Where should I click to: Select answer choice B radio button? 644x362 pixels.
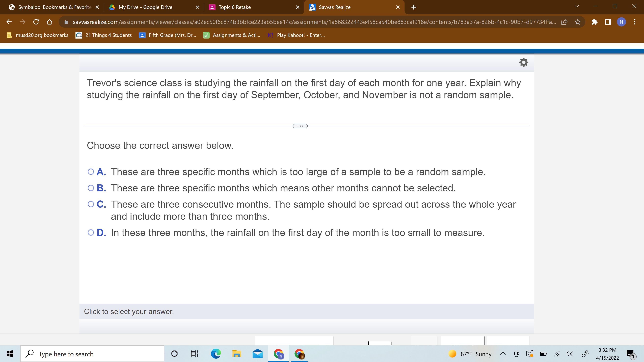[x=91, y=188]
